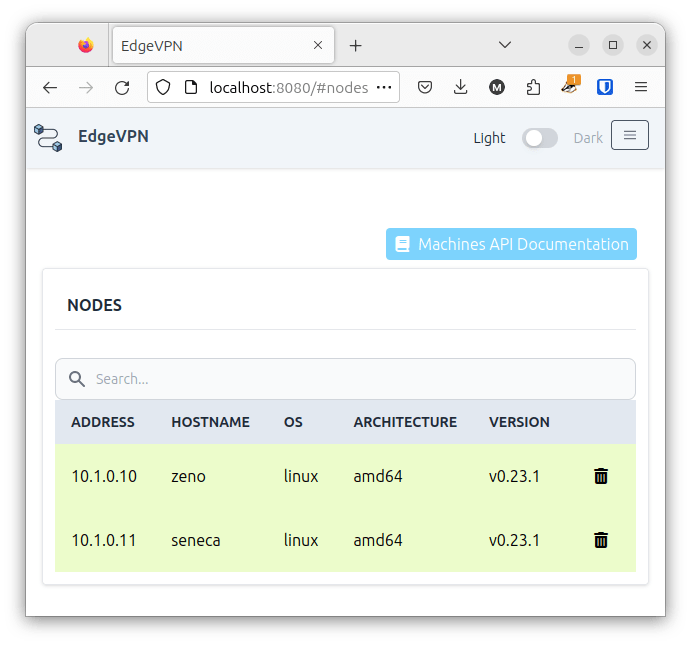This screenshot has width=691, height=645.
Task: Click the Firefox logo icon
Action: tap(86, 45)
